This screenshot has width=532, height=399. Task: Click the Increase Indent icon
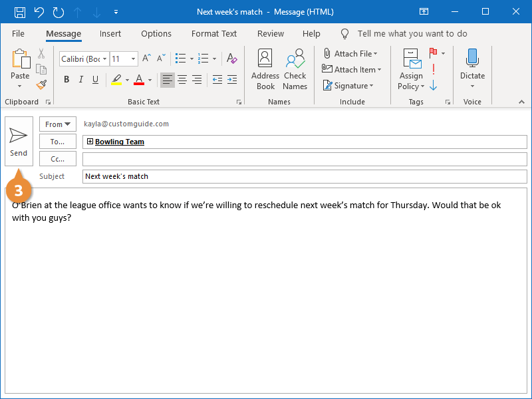231,80
